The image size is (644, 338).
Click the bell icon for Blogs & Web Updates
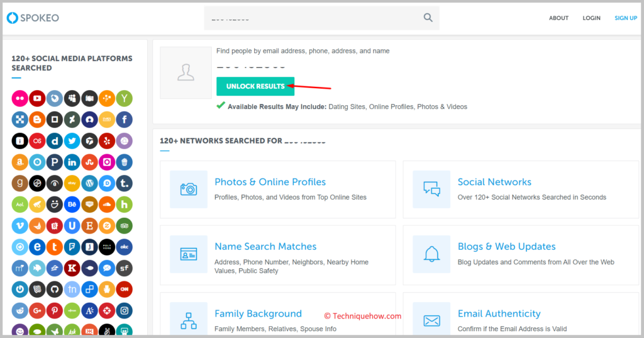coord(431,254)
